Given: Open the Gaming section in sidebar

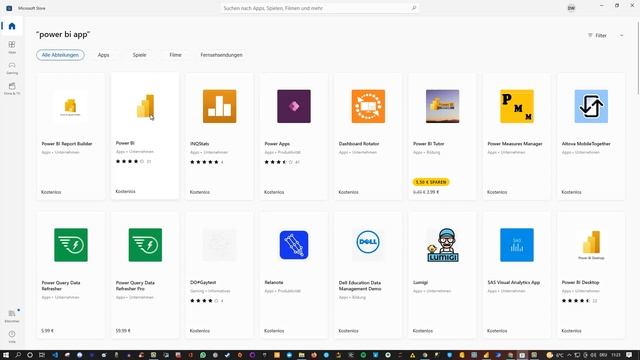Looking at the screenshot, I should 12,68.
